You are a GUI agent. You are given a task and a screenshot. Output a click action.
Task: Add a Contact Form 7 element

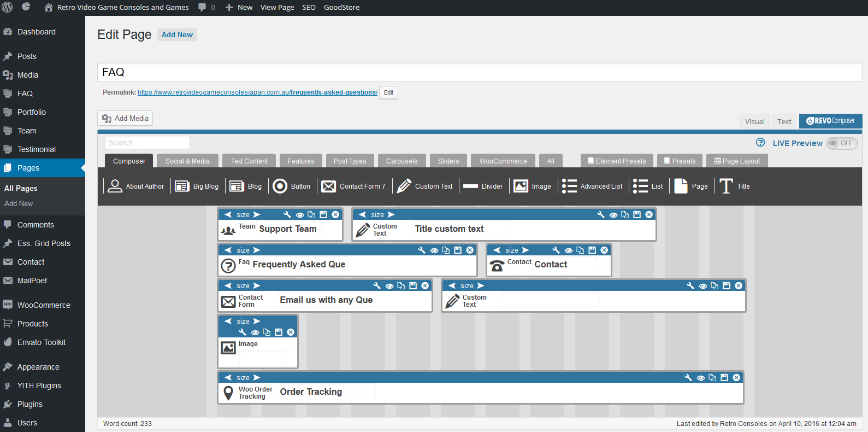(353, 186)
